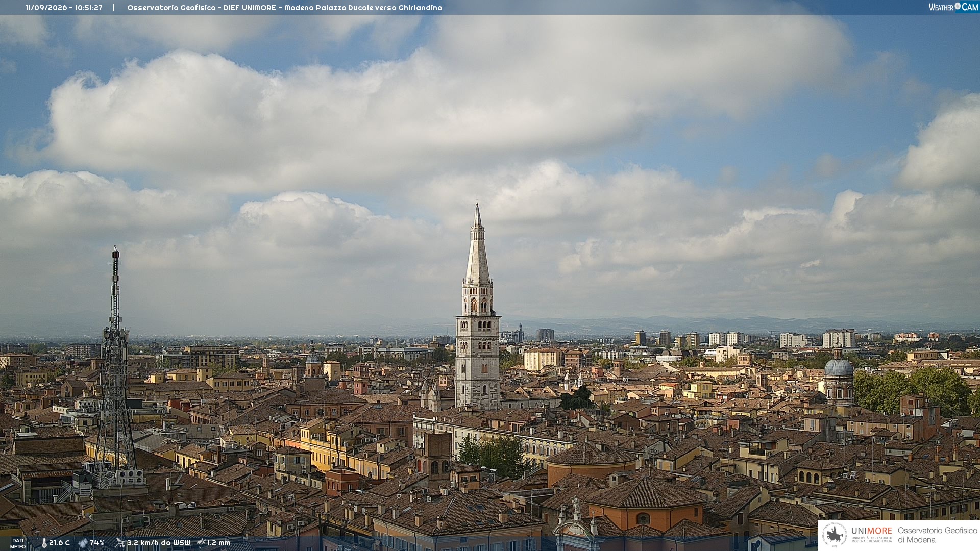The width and height of the screenshot is (980, 551).
Task: Click the 21.6 C temperature reading
Action: click(59, 543)
